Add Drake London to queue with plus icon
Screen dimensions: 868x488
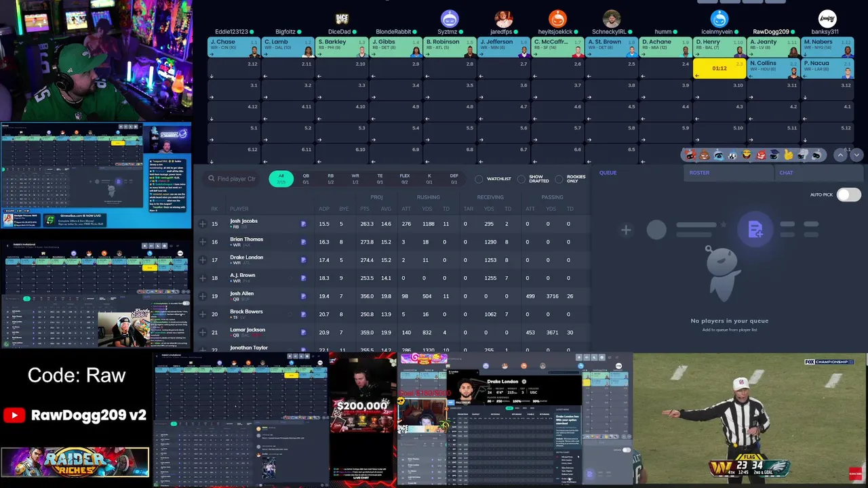202,260
